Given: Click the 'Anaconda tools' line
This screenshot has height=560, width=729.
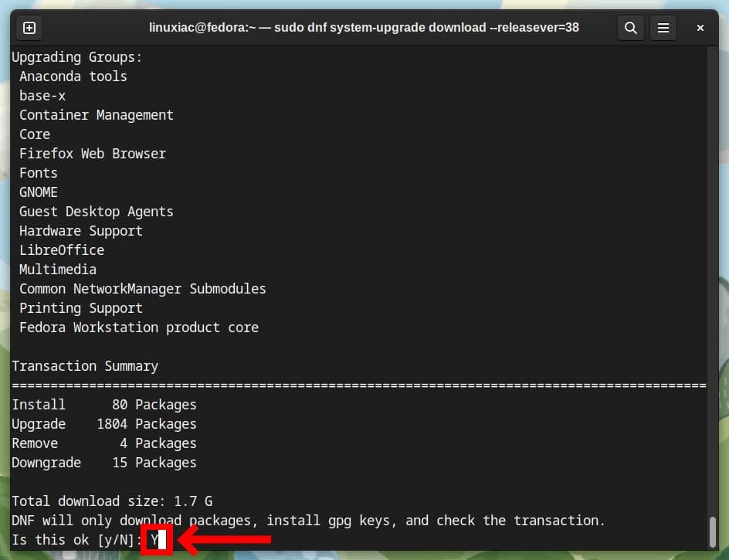Looking at the screenshot, I should [73, 76].
